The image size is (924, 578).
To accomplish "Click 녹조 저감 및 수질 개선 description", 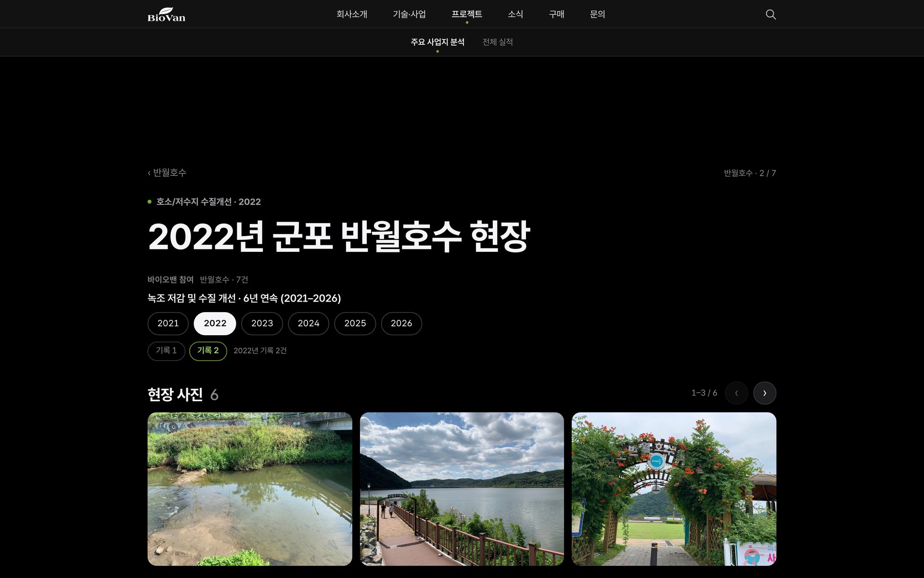I will (244, 298).
